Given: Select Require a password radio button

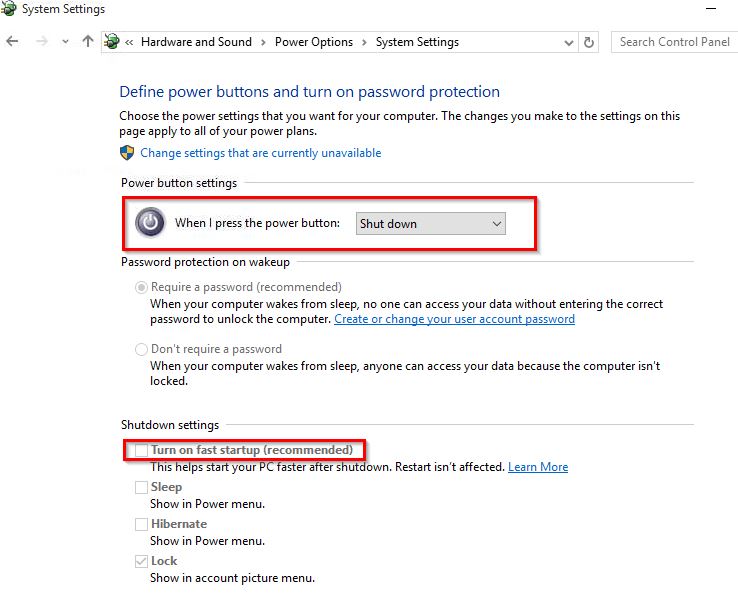Looking at the screenshot, I should click(x=141, y=287).
